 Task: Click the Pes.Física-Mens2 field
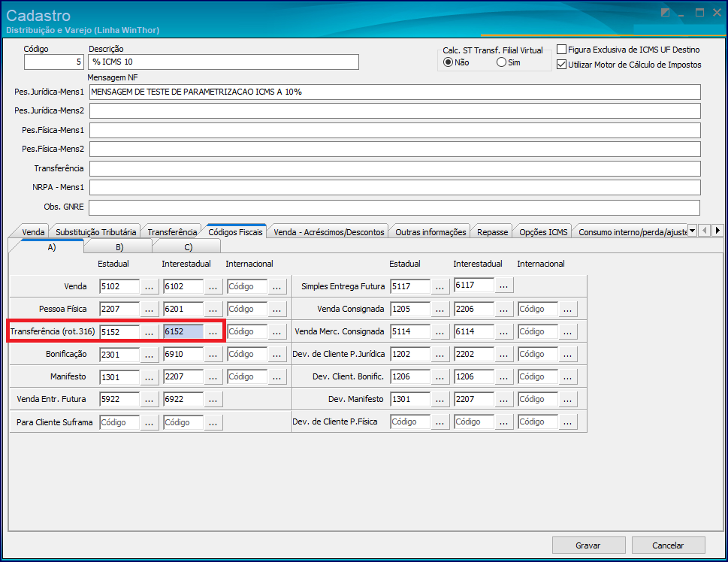pyautogui.click(x=394, y=149)
